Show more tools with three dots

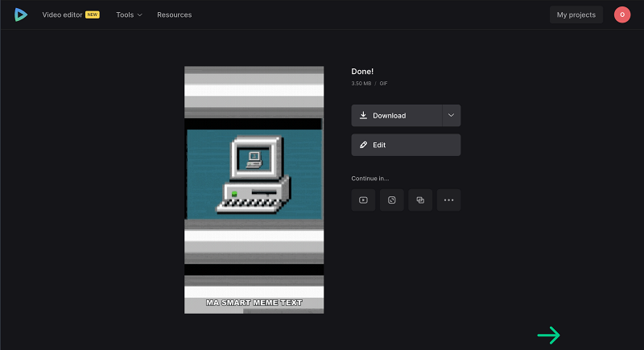[448, 200]
